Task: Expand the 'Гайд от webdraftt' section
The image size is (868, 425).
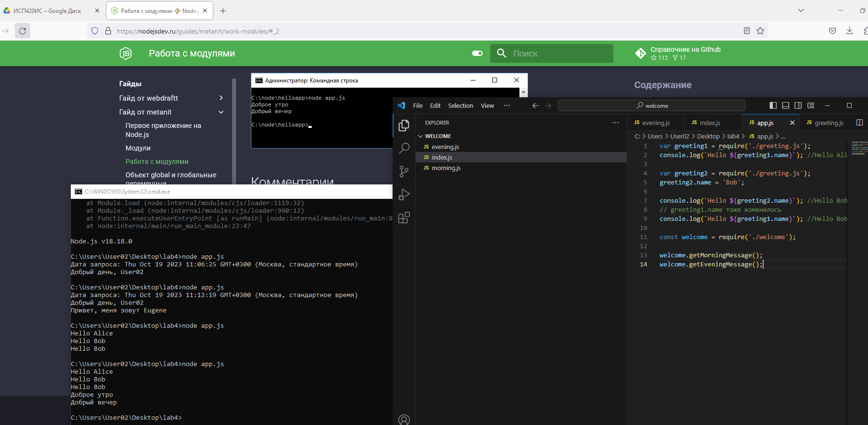Action: pyautogui.click(x=221, y=98)
